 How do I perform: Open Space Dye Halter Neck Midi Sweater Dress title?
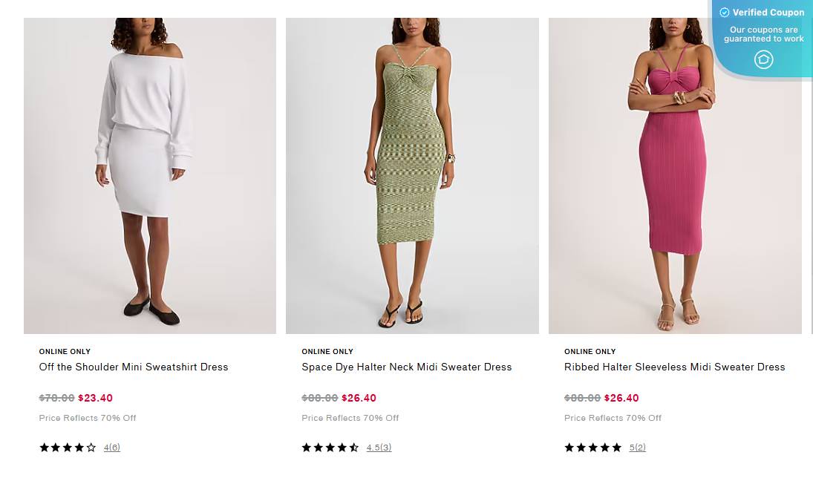coord(406,367)
